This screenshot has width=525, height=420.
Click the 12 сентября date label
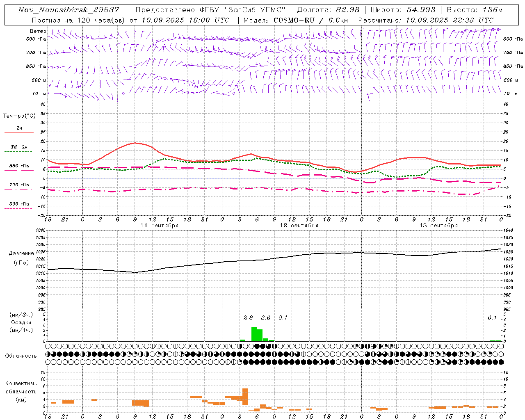click(299, 226)
